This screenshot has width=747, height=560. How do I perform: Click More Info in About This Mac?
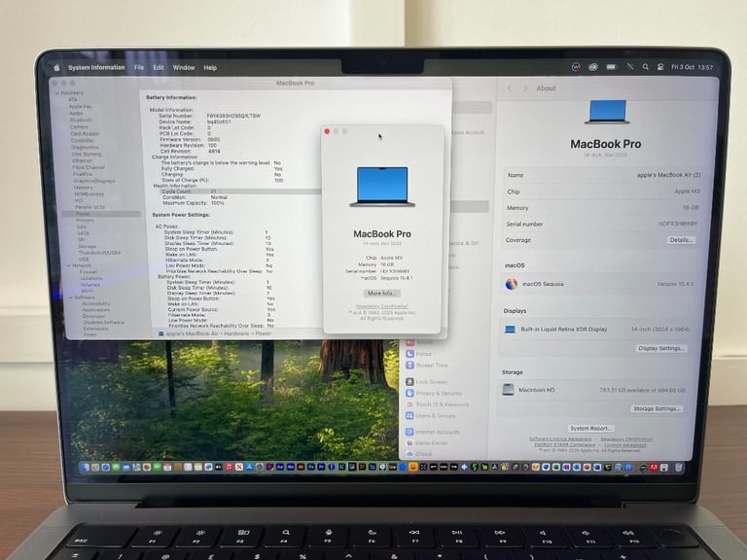381,294
